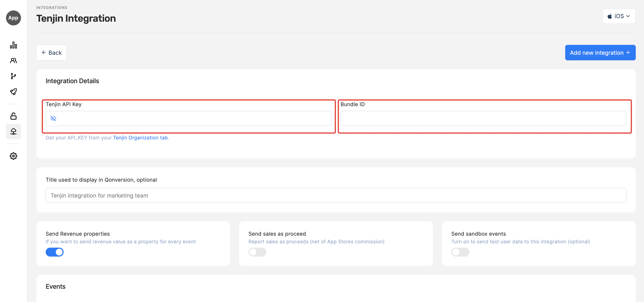Click into the Bundle ID field

tap(483, 118)
